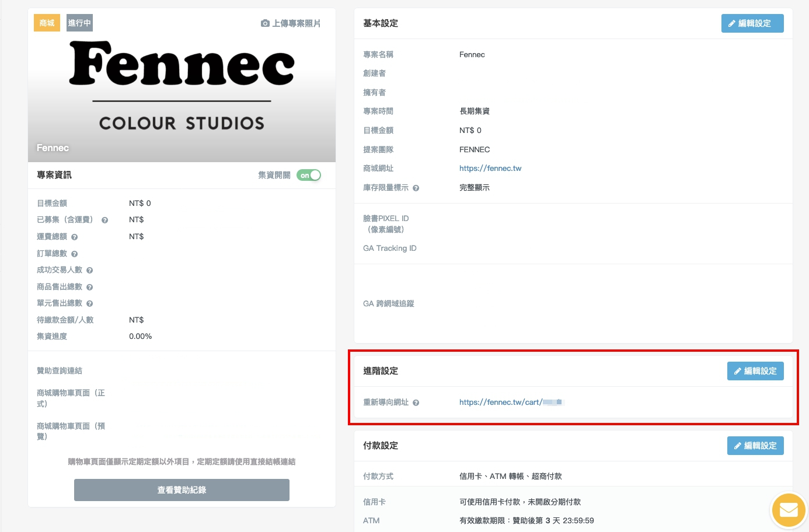Click the GA Tracking ID label
Screen dimensions: 809x532
(390, 249)
